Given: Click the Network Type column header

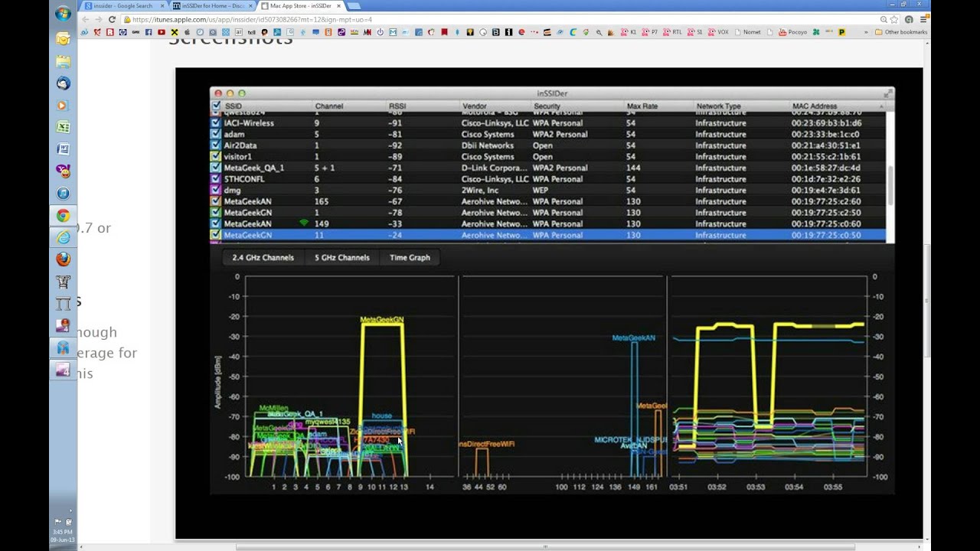Looking at the screenshot, I should click(x=718, y=106).
